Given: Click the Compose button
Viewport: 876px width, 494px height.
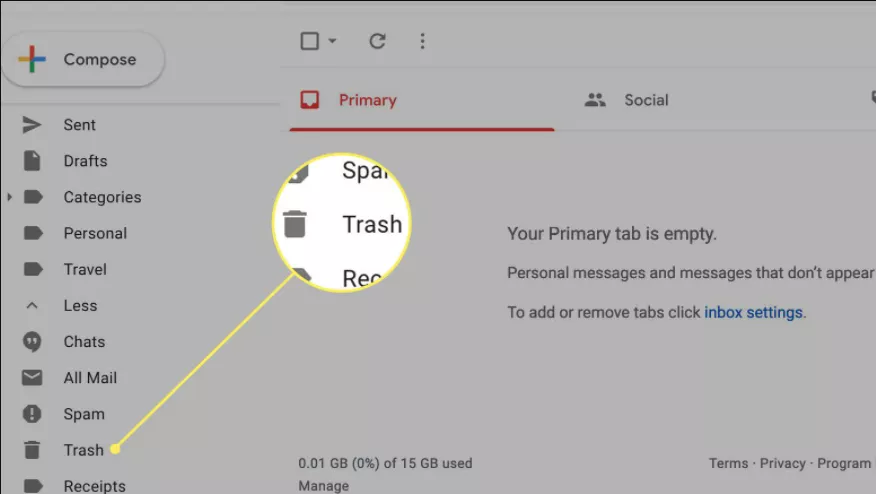Looking at the screenshot, I should click(83, 59).
